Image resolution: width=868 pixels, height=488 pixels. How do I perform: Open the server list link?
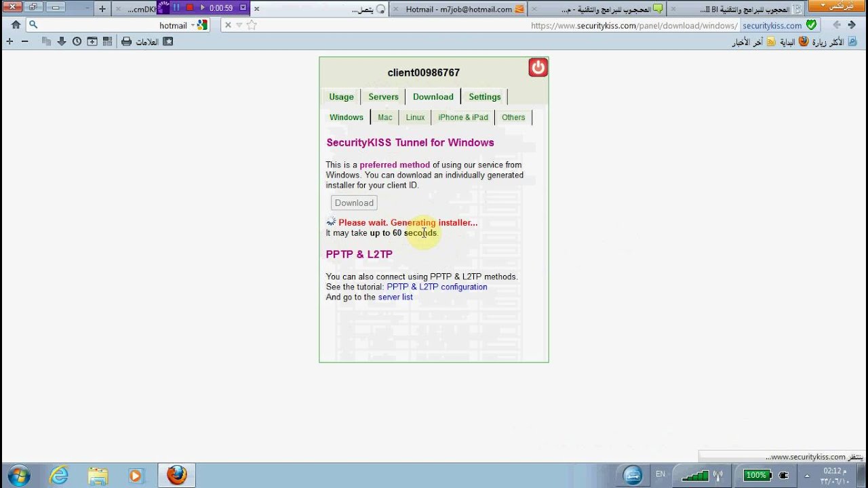coord(395,297)
